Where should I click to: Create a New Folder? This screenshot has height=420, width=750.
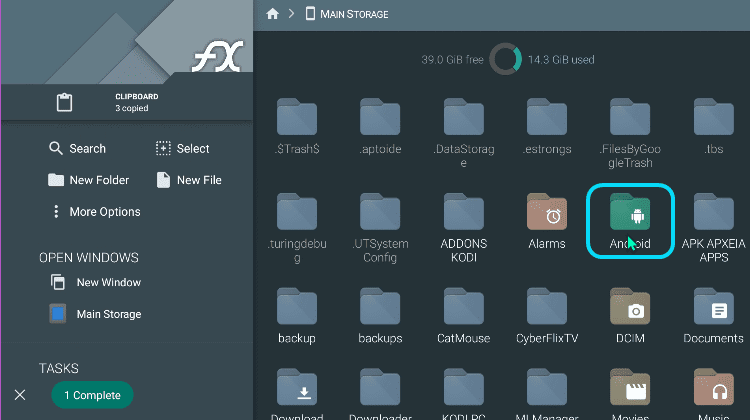coord(88,180)
